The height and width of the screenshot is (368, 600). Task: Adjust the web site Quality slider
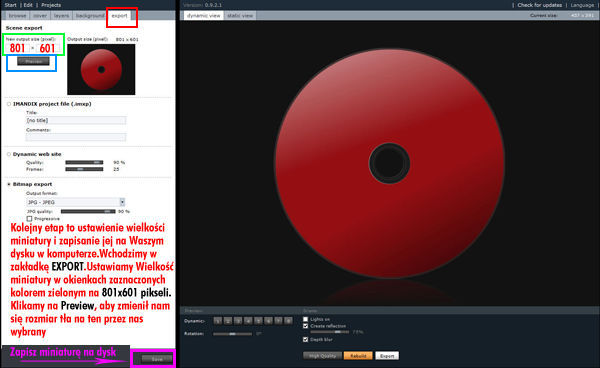coord(84,163)
